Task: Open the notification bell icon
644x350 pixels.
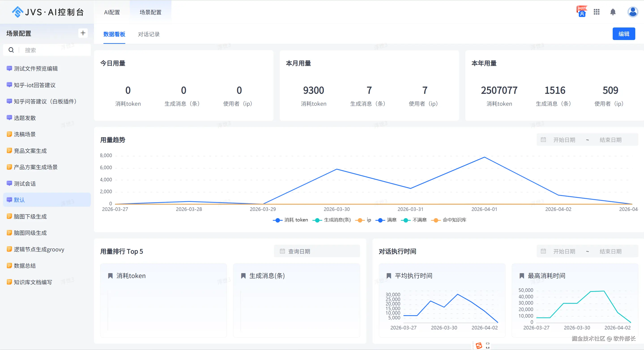Action: tap(613, 12)
